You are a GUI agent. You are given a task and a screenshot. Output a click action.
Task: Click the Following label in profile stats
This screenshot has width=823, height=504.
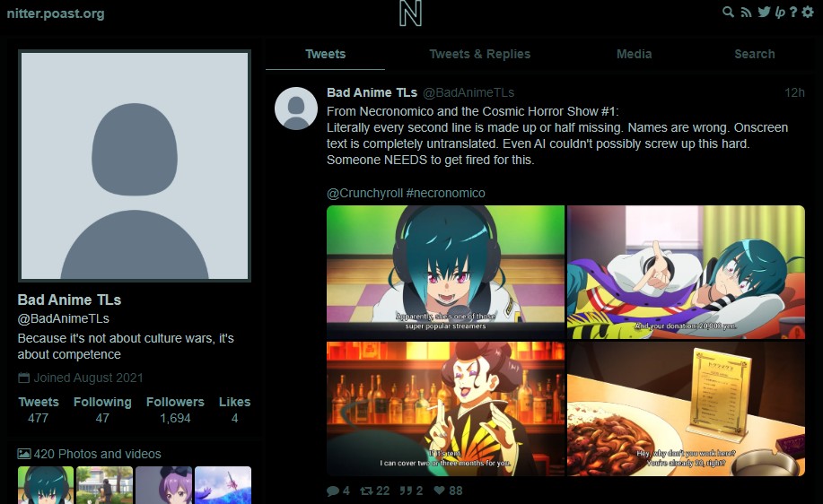click(102, 402)
